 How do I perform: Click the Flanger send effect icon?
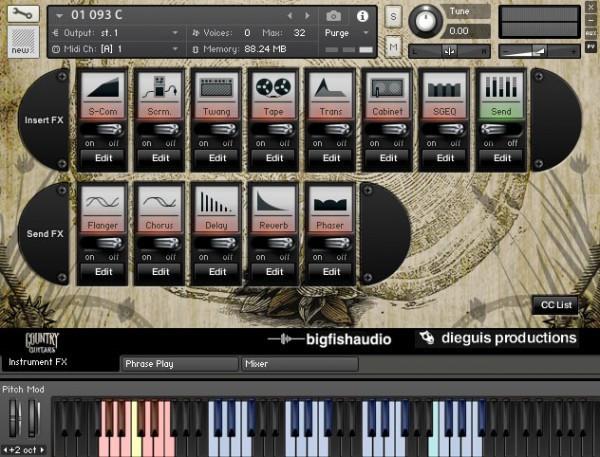pos(102,203)
